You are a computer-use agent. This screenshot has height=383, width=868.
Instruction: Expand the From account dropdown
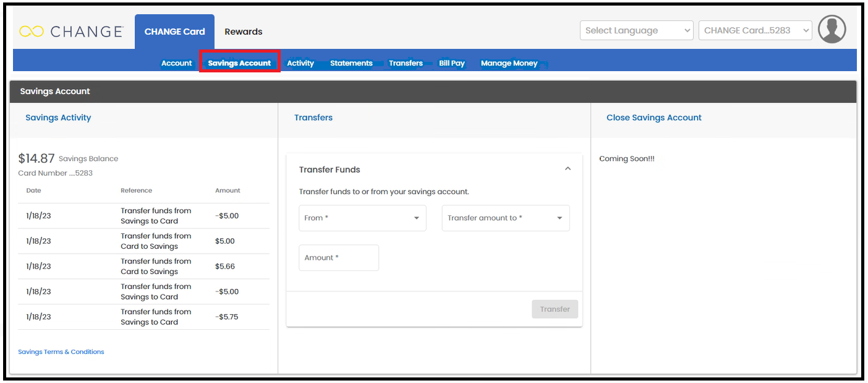(362, 218)
